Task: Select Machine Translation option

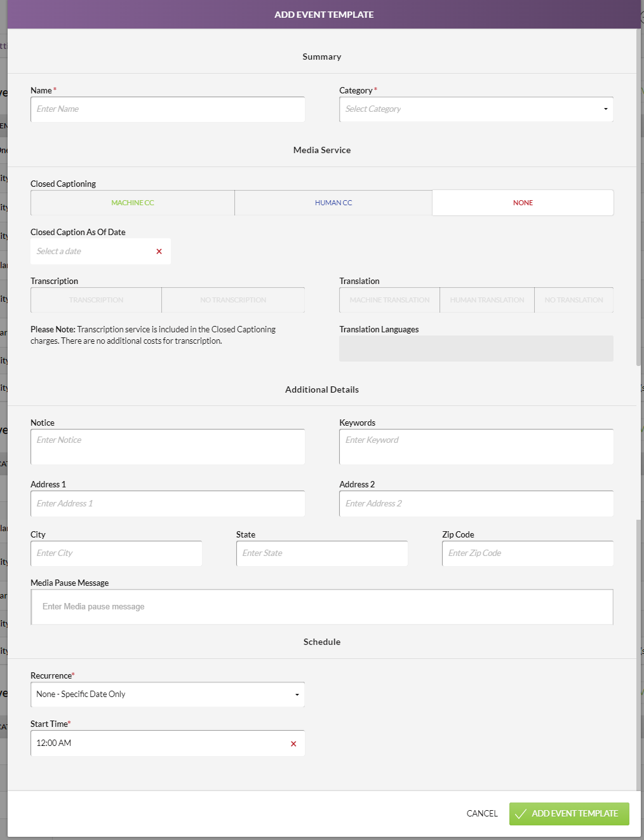Action: tap(389, 300)
